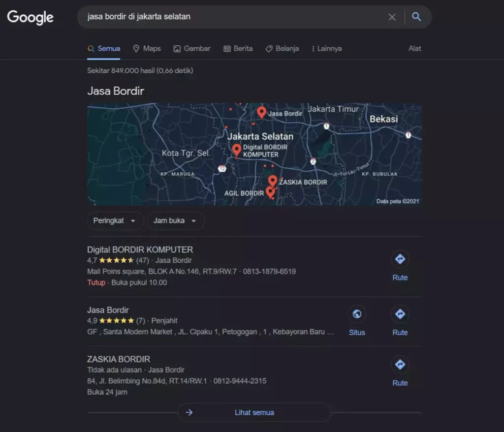Image resolution: width=504 pixels, height=432 pixels.
Task: Open the Lainnya more menu
Action: tap(327, 49)
